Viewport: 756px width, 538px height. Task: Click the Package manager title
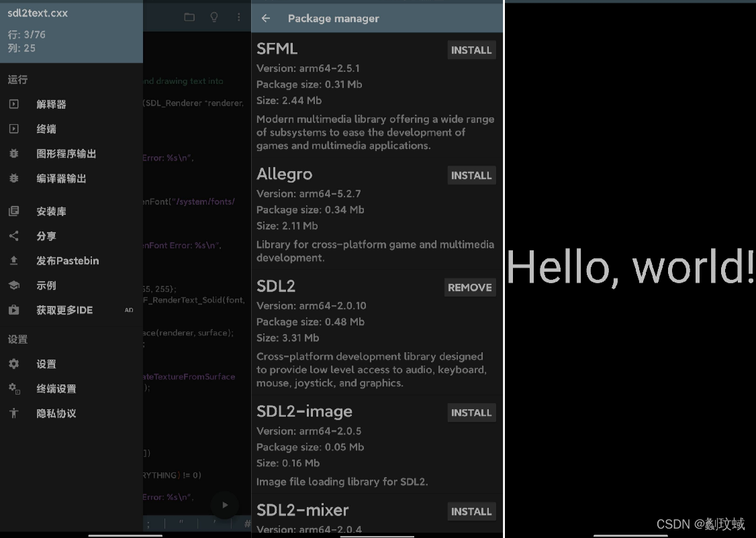click(x=333, y=18)
